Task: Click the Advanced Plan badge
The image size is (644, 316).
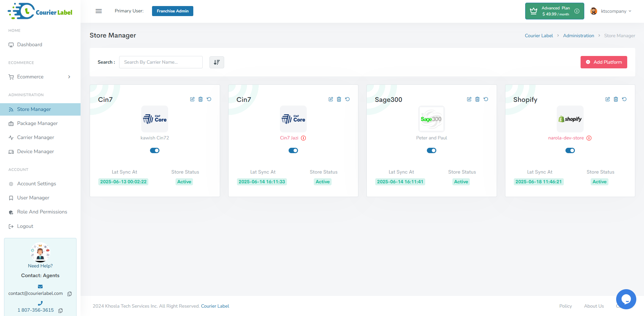Action: (554, 11)
